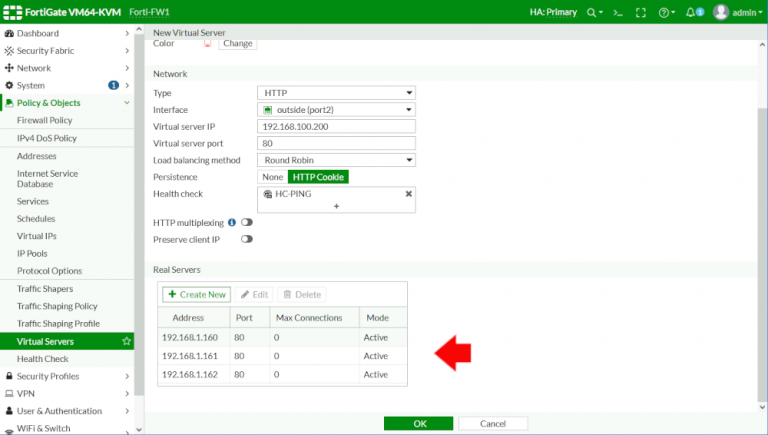The width and height of the screenshot is (768, 435).
Task: Click the admin user avatar
Action: (x=720, y=12)
